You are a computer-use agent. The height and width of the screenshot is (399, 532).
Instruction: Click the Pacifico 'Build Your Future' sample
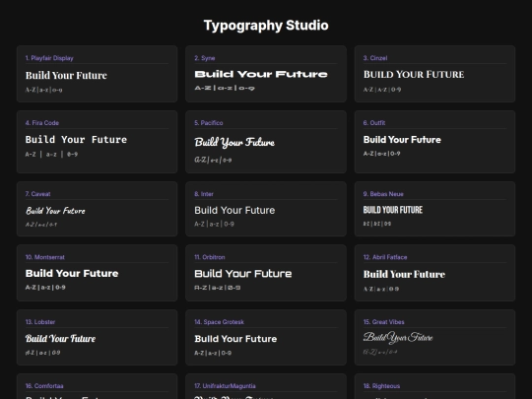click(x=234, y=142)
